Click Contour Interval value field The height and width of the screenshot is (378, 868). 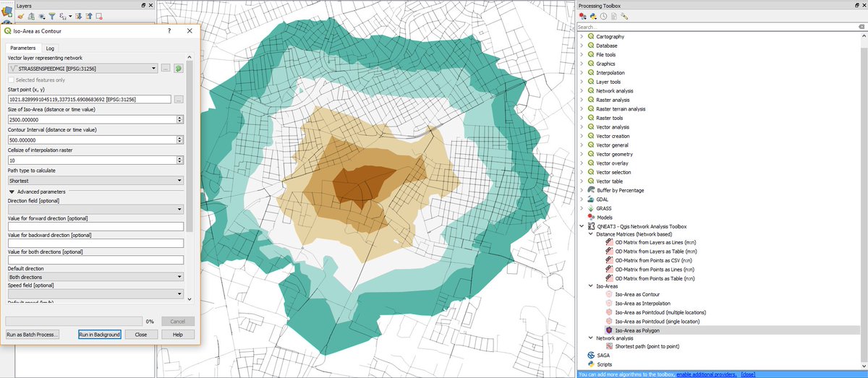pyautogui.click(x=91, y=139)
